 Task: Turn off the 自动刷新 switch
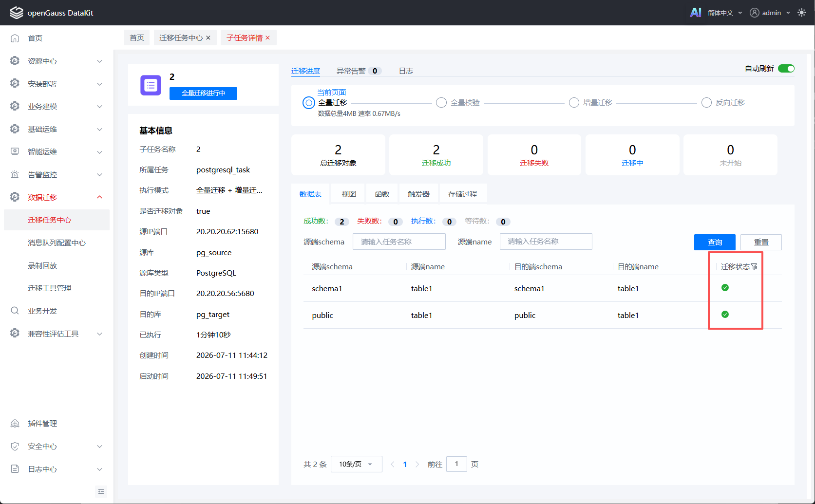pyautogui.click(x=786, y=69)
